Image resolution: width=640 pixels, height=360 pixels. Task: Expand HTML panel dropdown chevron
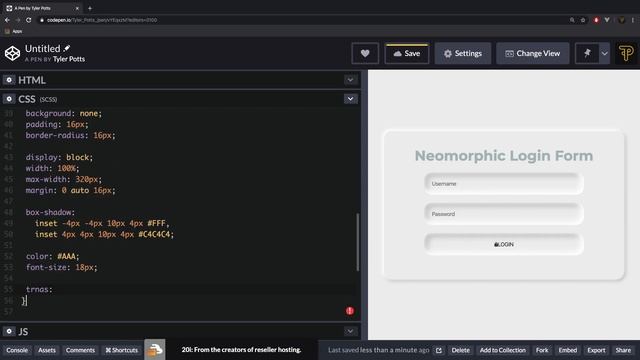(x=350, y=80)
